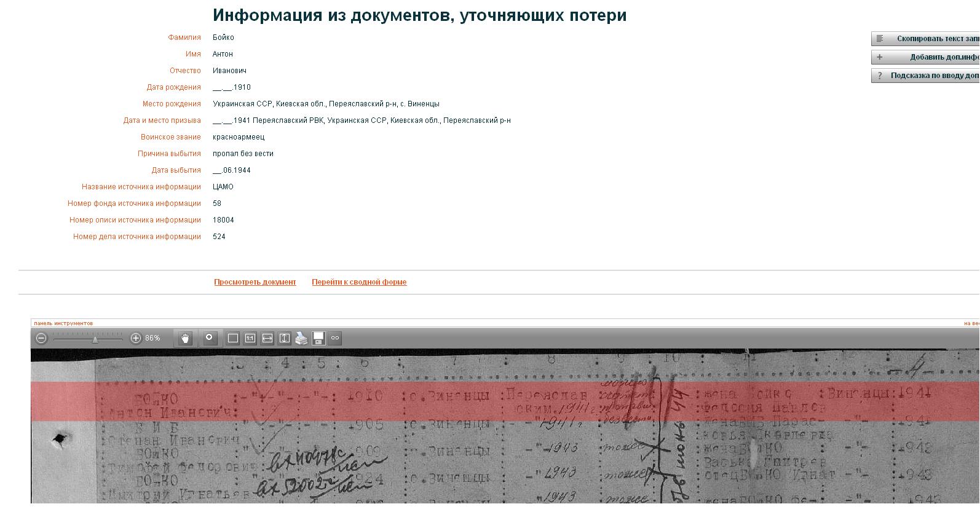
Task: Click the 'на весь экран' link at right
Action: pyautogui.click(x=971, y=323)
